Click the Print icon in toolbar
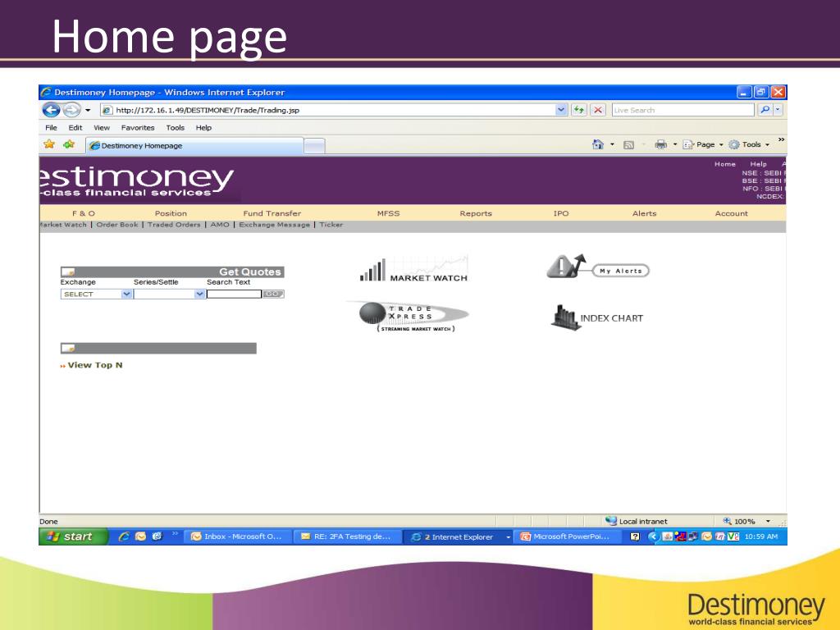 pyautogui.click(x=661, y=144)
